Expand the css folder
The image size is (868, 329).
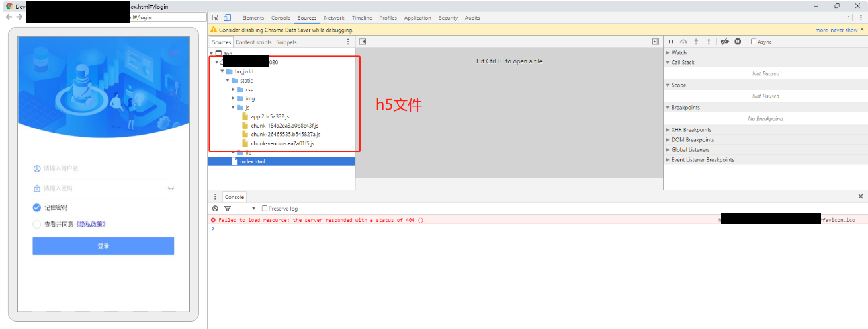click(233, 89)
